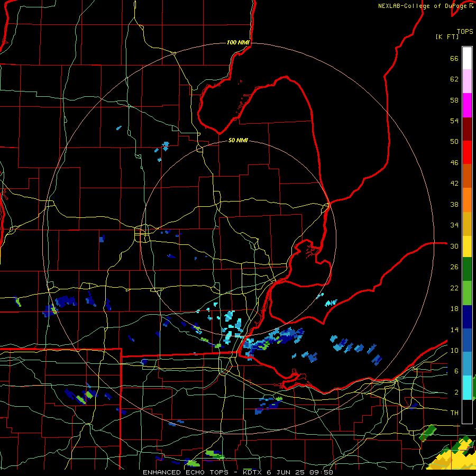The width and height of the screenshot is (476, 476).
Task: Click the TH legend label
Action: pyautogui.click(x=454, y=413)
